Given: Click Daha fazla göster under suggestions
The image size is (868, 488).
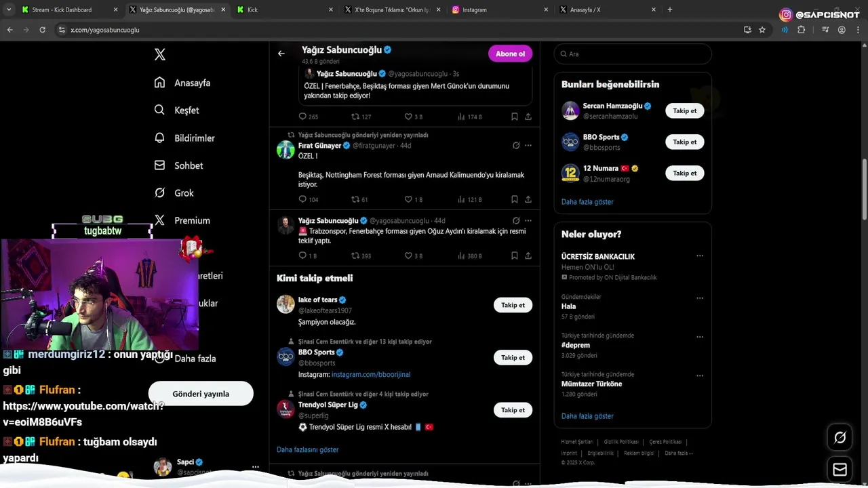Looking at the screenshot, I should pos(587,202).
